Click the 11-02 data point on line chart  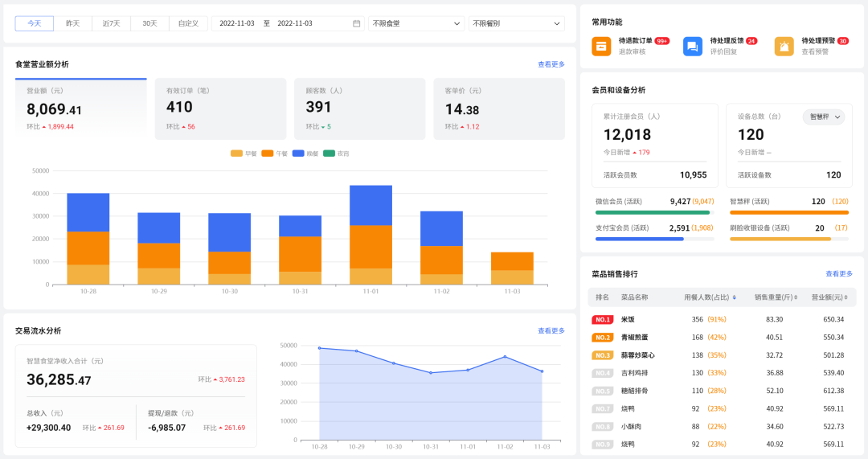coord(505,357)
